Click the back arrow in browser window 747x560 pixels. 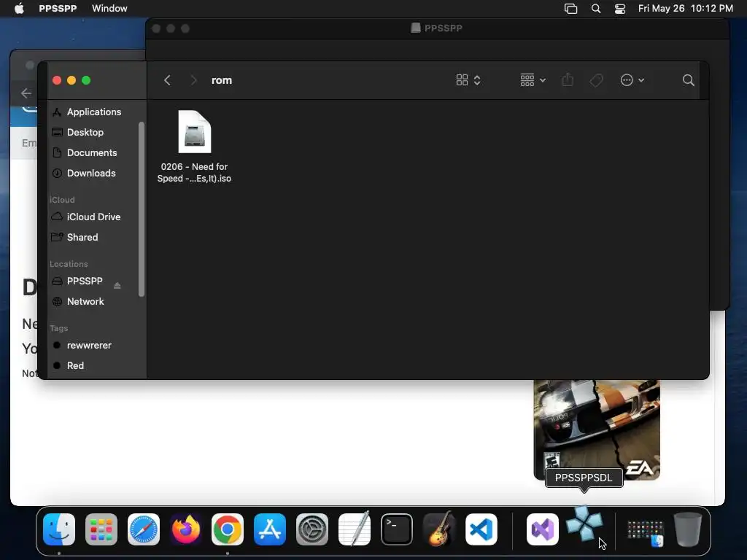[x=26, y=93]
